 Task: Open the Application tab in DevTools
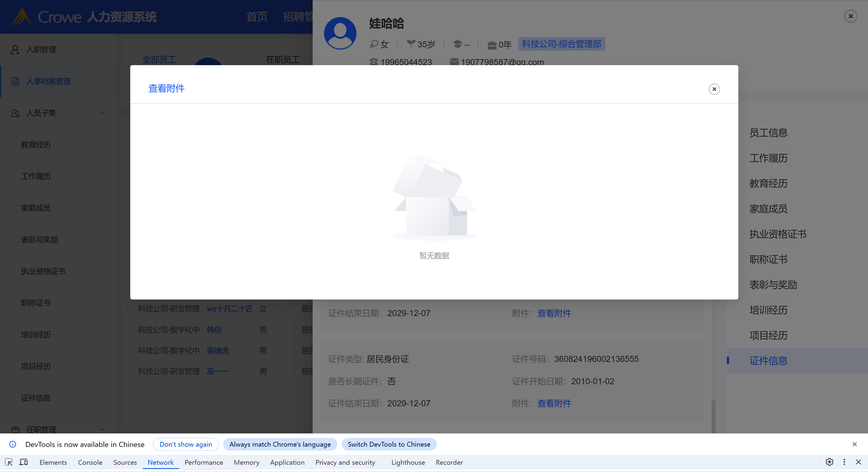click(x=287, y=463)
